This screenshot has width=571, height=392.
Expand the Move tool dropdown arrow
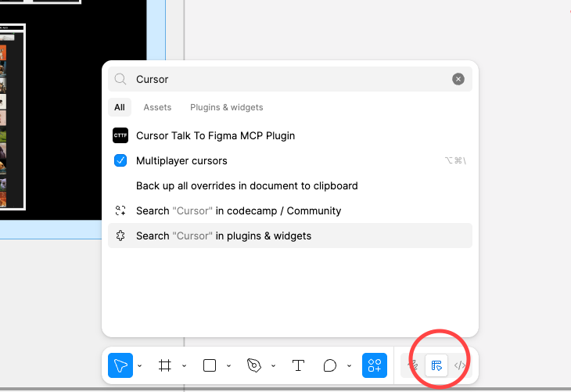[140, 365]
